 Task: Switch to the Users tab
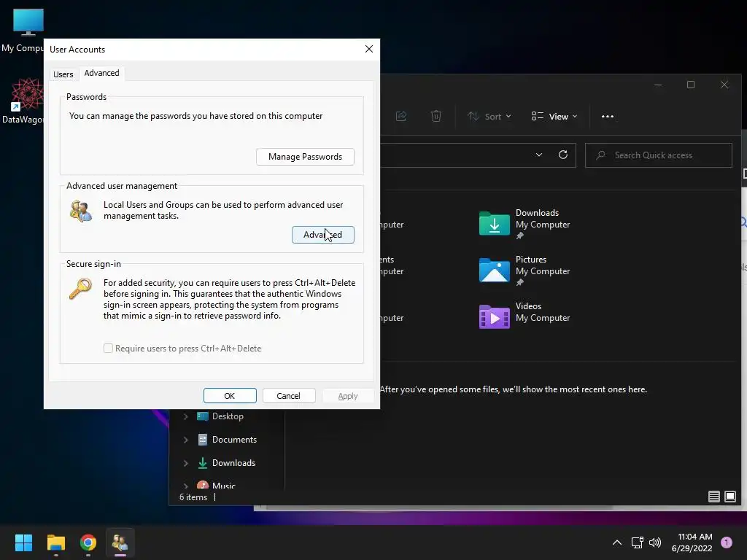(x=63, y=74)
